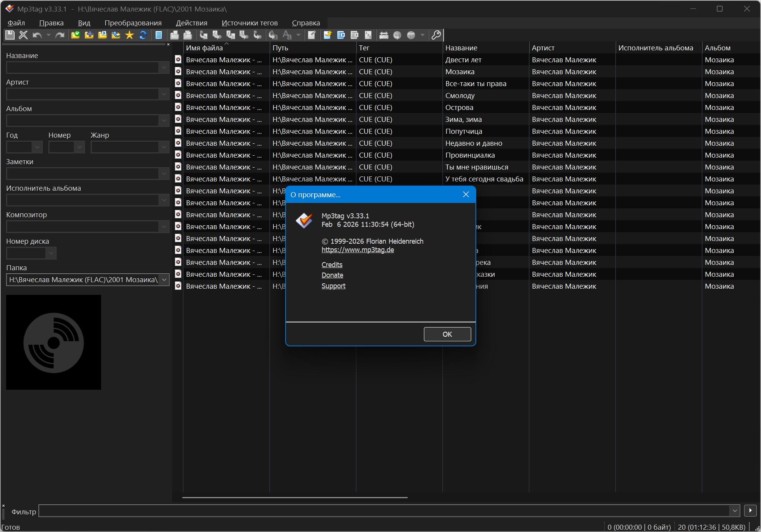This screenshot has height=532, width=761.
Task: Open the https://www.mp3tag.de link
Action: 357,250
